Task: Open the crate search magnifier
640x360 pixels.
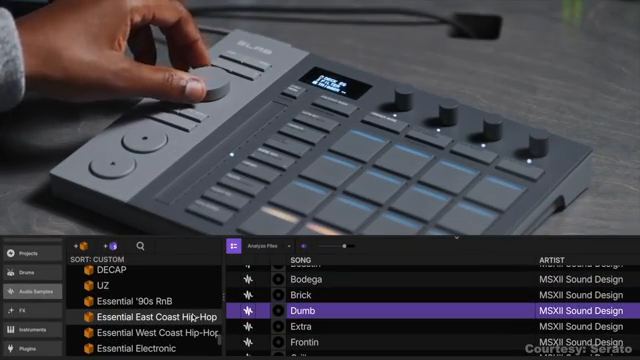Action: [x=140, y=246]
